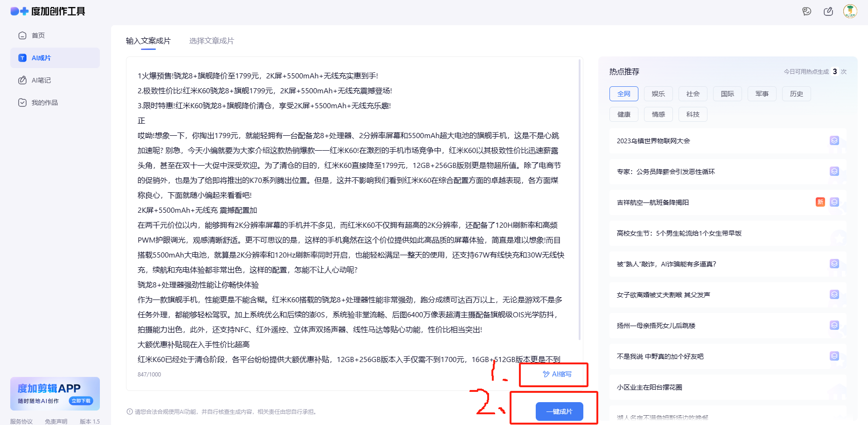Click generate icon beside 公务员降薪 topic

coord(835,171)
